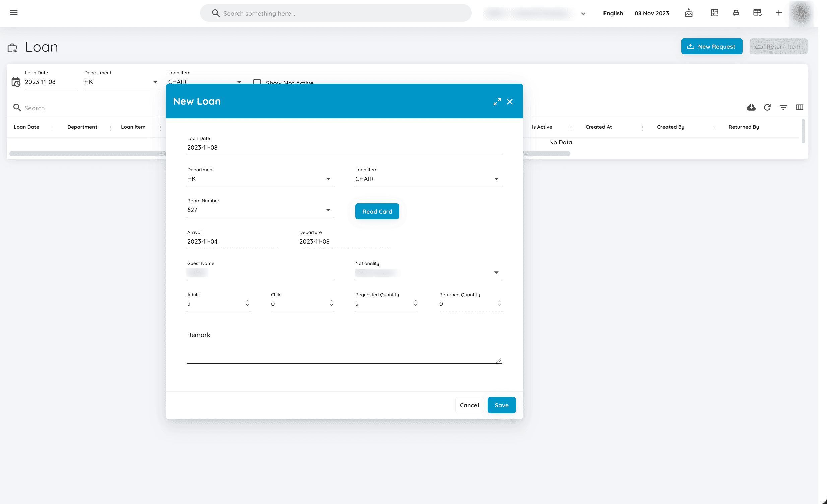Sort by the Is Active column header
The width and height of the screenshot is (827, 504).
[x=542, y=127]
